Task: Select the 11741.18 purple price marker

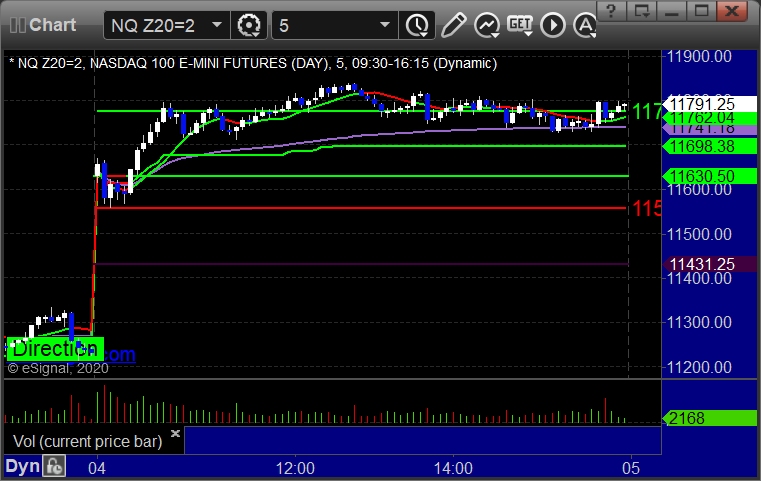Action: point(710,129)
